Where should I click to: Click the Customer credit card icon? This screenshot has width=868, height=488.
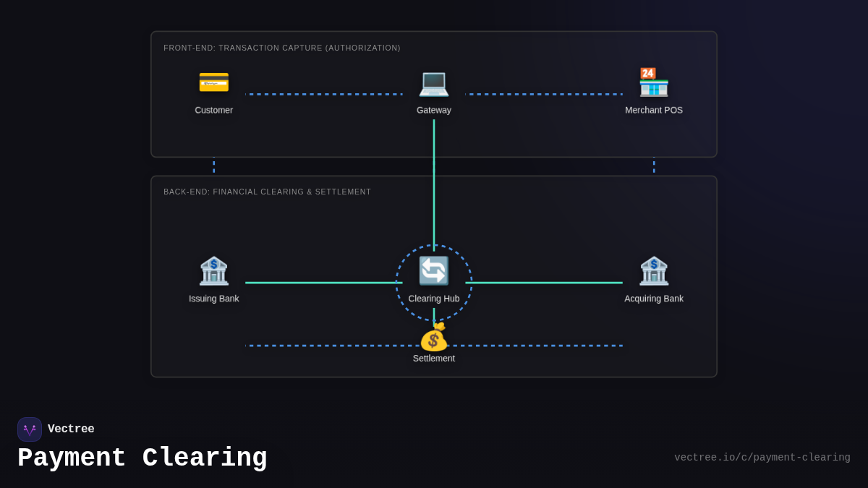click(214, 82)
